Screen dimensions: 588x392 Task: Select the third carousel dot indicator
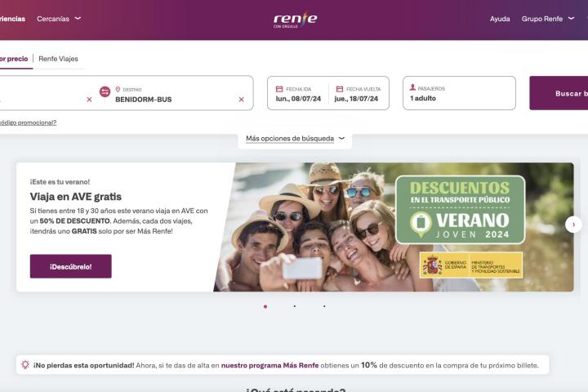tap(324, 306)
